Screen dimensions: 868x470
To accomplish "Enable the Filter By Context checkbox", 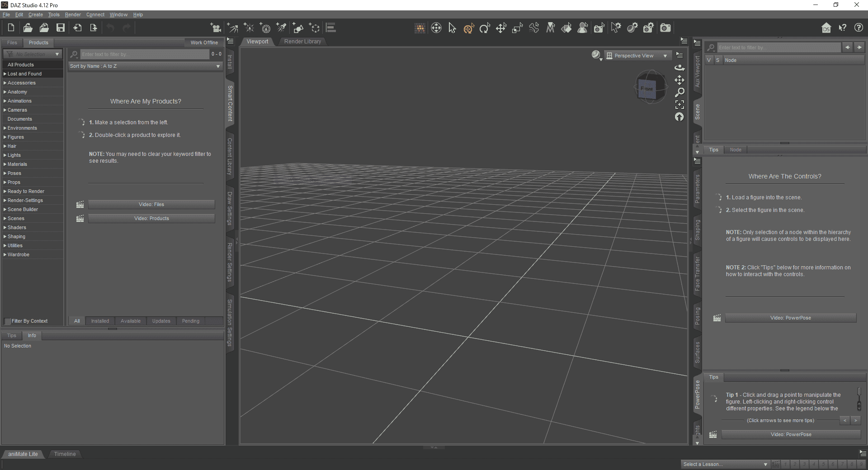I will pos(7,321).
